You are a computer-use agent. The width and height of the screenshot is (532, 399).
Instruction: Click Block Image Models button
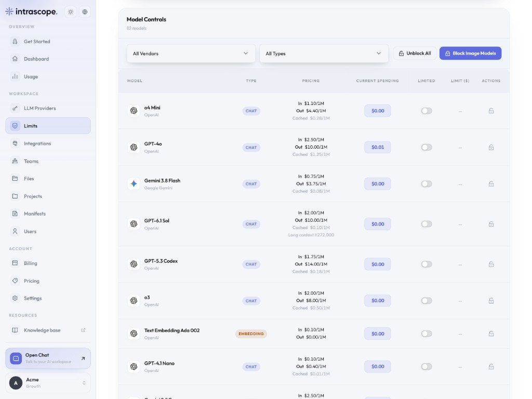470,54
